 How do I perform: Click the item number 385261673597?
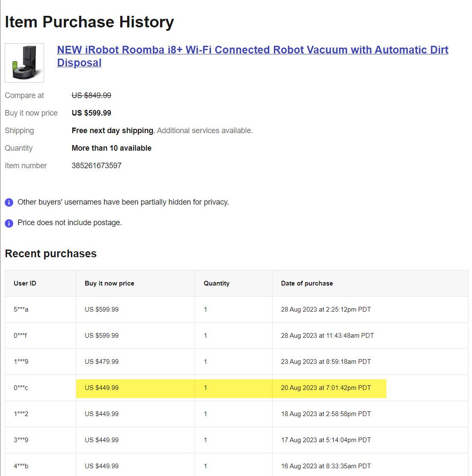point(96,166)
